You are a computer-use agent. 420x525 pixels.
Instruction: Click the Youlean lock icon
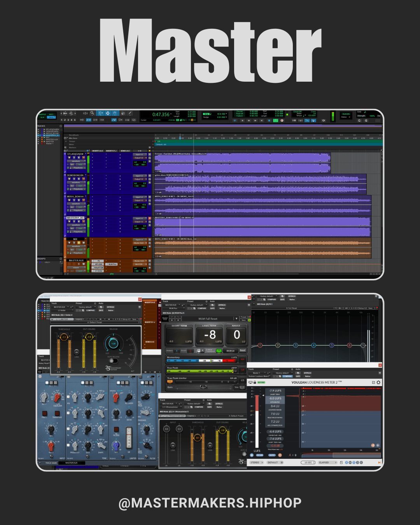(255, 383)
